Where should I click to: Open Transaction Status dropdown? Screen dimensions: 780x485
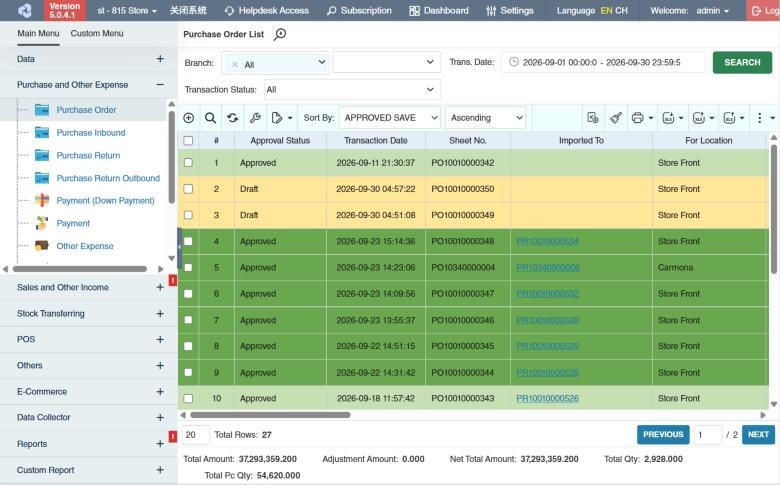pyautogui.click(x=352, y=90)
